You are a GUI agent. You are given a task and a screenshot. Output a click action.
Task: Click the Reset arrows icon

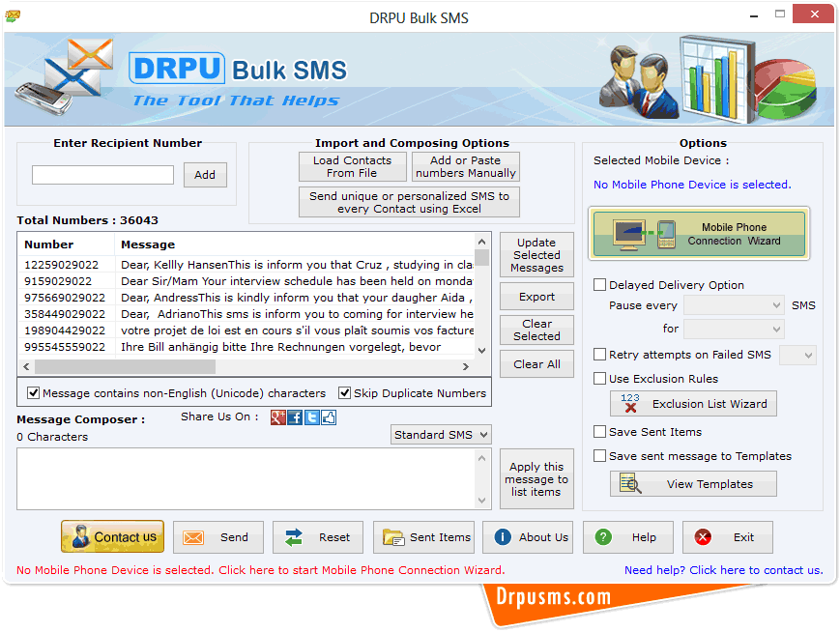click(x=294, y=536)
